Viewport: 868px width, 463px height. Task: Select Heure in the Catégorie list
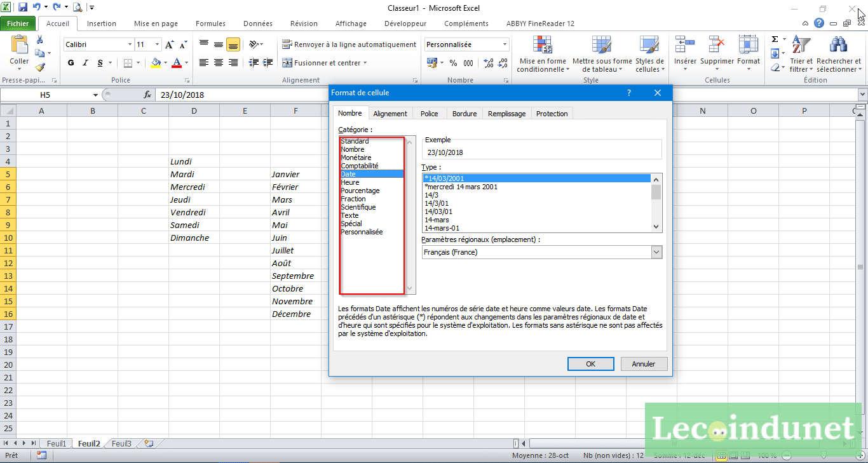349,182
